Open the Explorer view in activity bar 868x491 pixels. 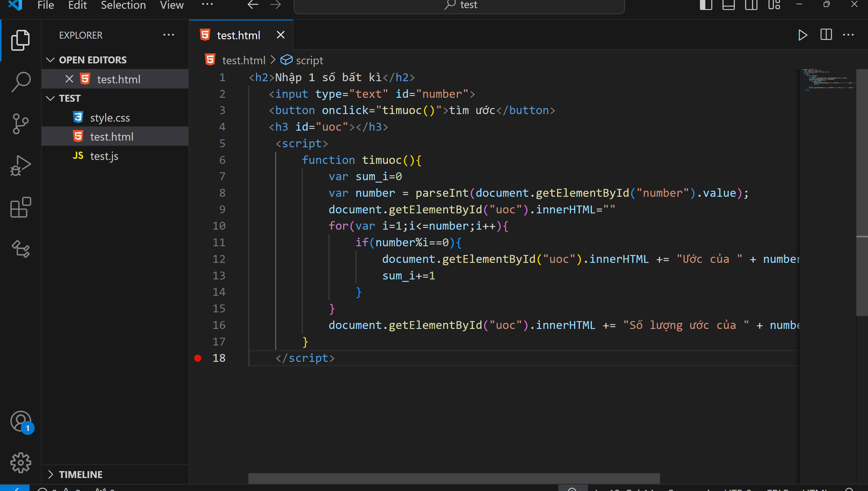coord(21,40)
